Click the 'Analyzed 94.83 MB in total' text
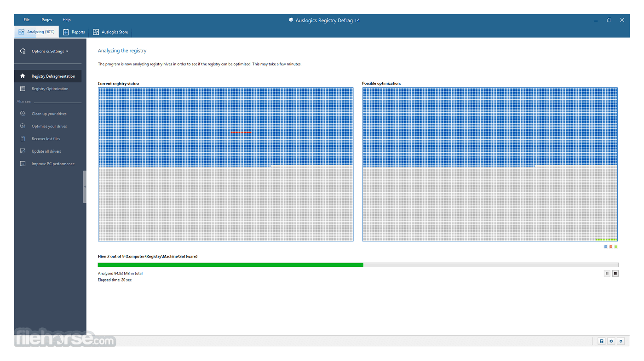644x361 pixels. coord(120,273)
